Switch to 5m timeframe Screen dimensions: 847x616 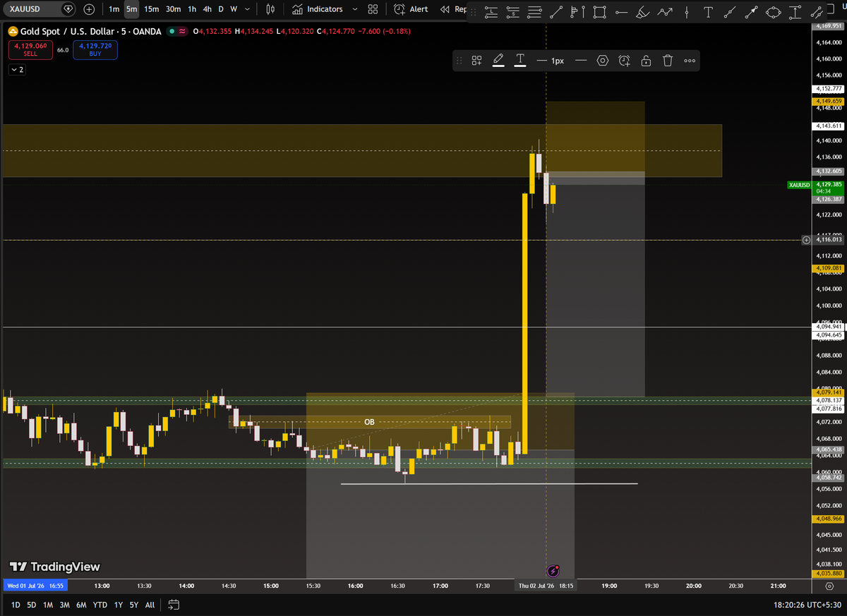[131, 9]
